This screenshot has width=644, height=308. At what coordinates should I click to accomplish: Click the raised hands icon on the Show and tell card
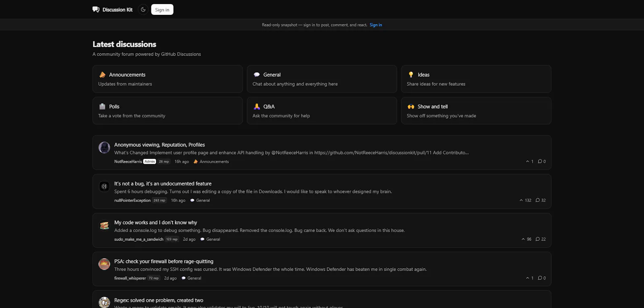tap(411, 107)
